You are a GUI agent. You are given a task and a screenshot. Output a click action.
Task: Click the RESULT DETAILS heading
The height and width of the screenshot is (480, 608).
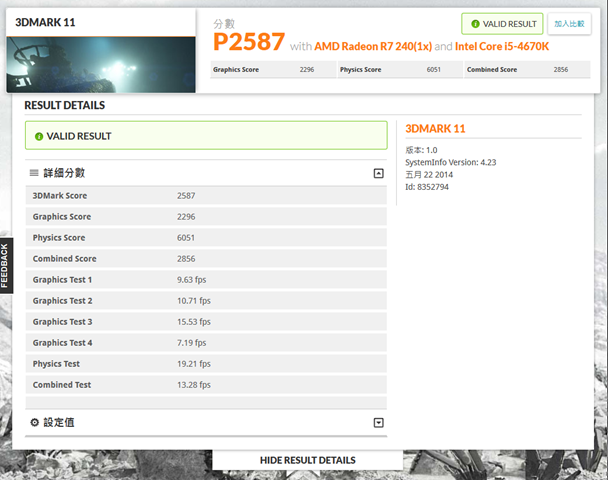pos(64,105)
